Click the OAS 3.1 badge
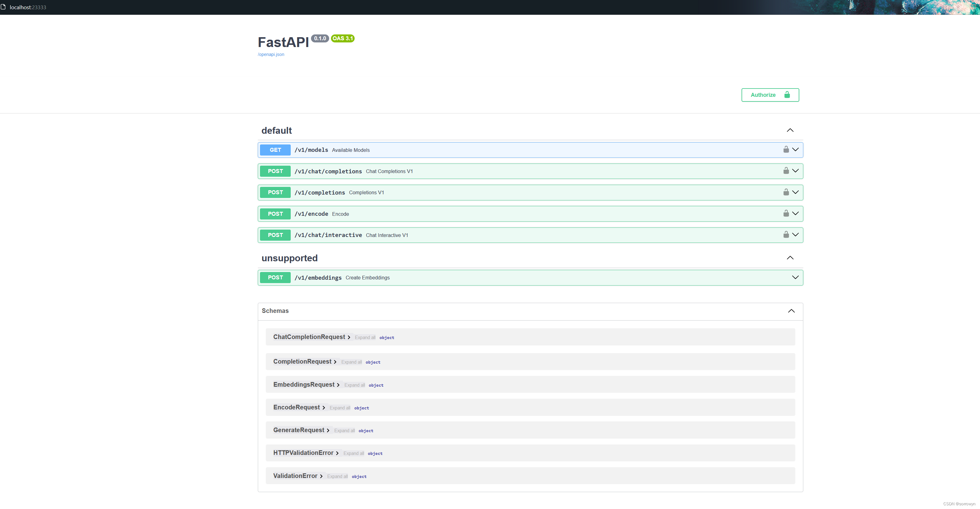The height and width of the screenshot is (509, 980). pos(342,38)
